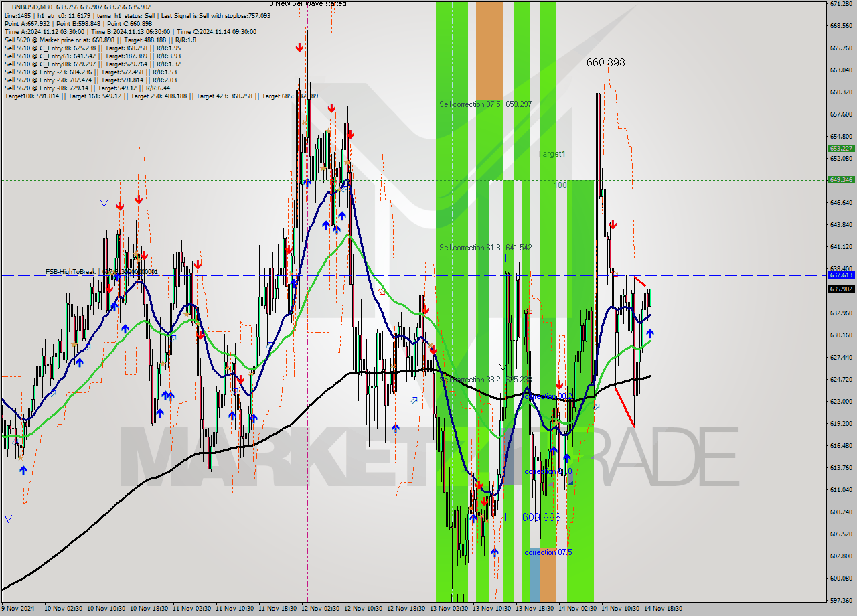This screenshot has width=857, height=616.
Task: Click the 'Line:1485 | h1_atr_c0: 11.6179' info line
Action: tap(137, 15)
